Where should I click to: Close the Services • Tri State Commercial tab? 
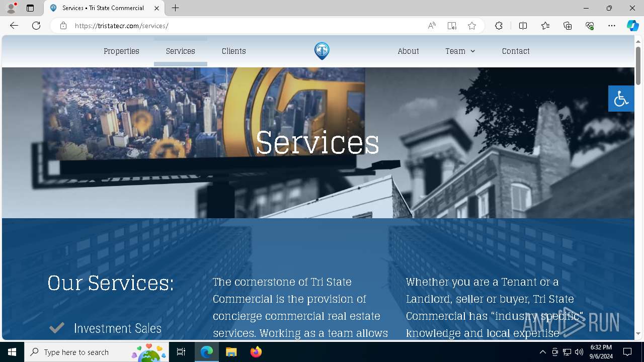point(156,8)
